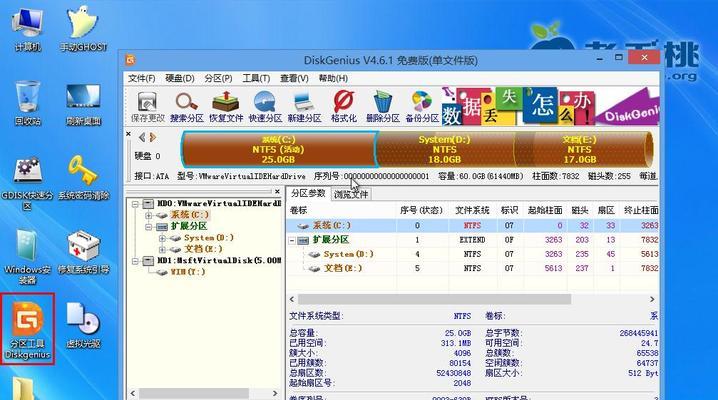Click the partition table horizontal scrollbar thumb
718x400 pixels.
pyautogui.click(x=435, y=299)
